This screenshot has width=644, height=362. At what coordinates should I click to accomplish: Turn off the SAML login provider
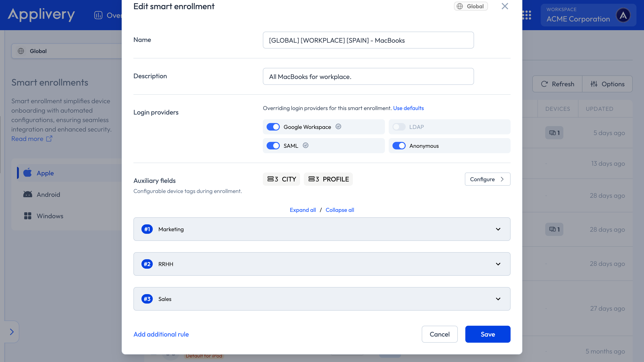273,145
